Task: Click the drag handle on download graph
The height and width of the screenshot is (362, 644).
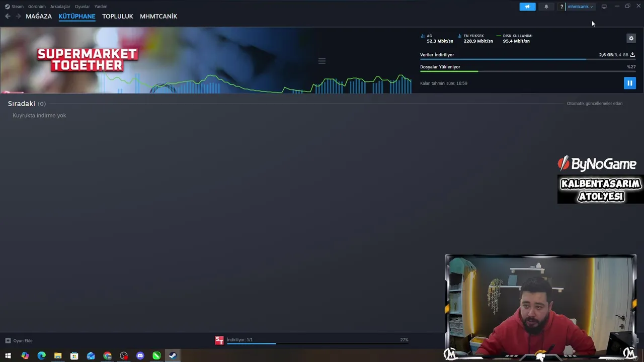Action: click(x=322, y=61)
